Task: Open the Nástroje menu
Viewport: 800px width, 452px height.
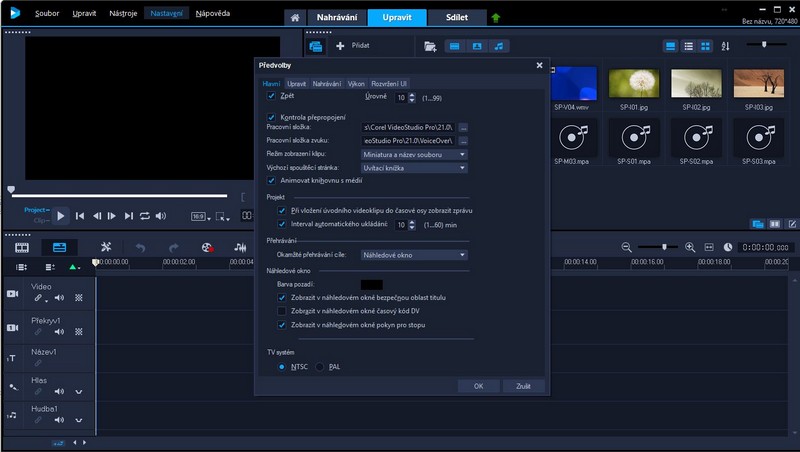Action: click(x=124, y=14)
